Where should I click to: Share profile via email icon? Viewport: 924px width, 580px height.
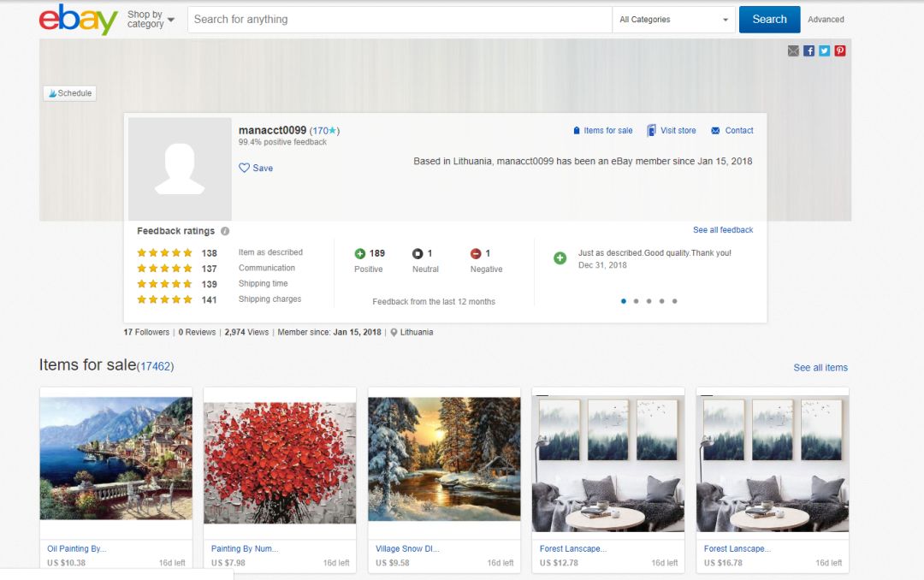coord(793,51)
